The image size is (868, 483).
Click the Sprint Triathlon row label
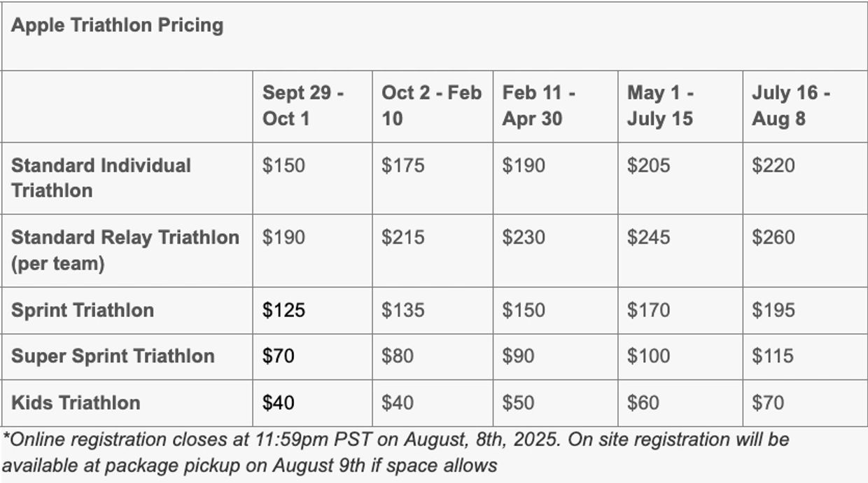click(x=83, y=310)
